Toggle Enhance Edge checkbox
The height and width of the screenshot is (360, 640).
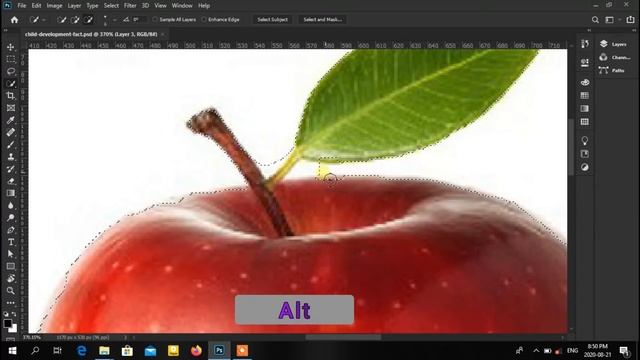pos(204,20)
